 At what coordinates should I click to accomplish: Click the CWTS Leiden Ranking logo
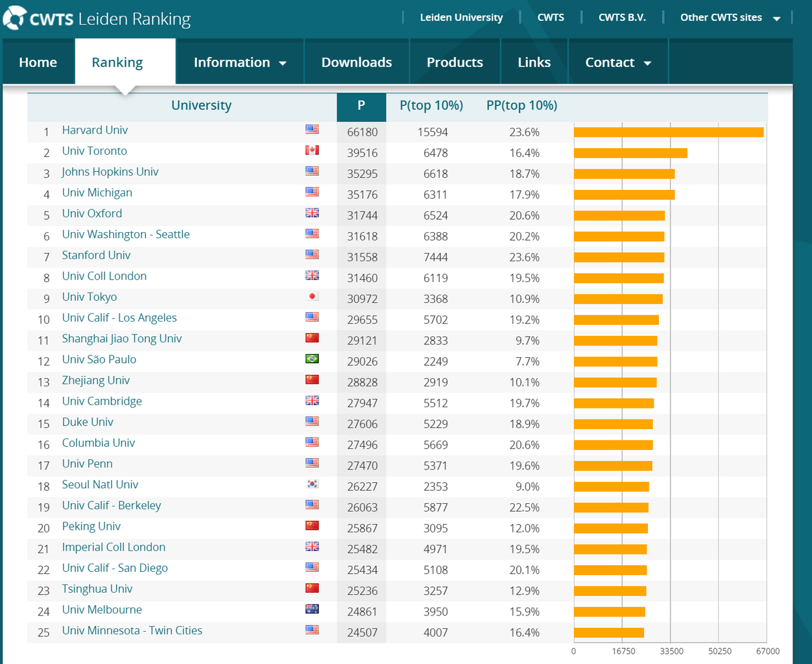(97, 19)
